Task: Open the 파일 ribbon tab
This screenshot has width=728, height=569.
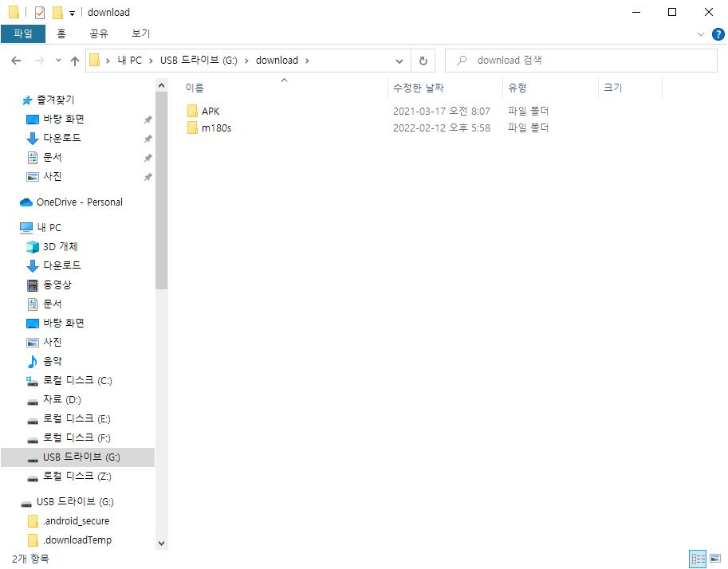Action: (x=23, y=33)
